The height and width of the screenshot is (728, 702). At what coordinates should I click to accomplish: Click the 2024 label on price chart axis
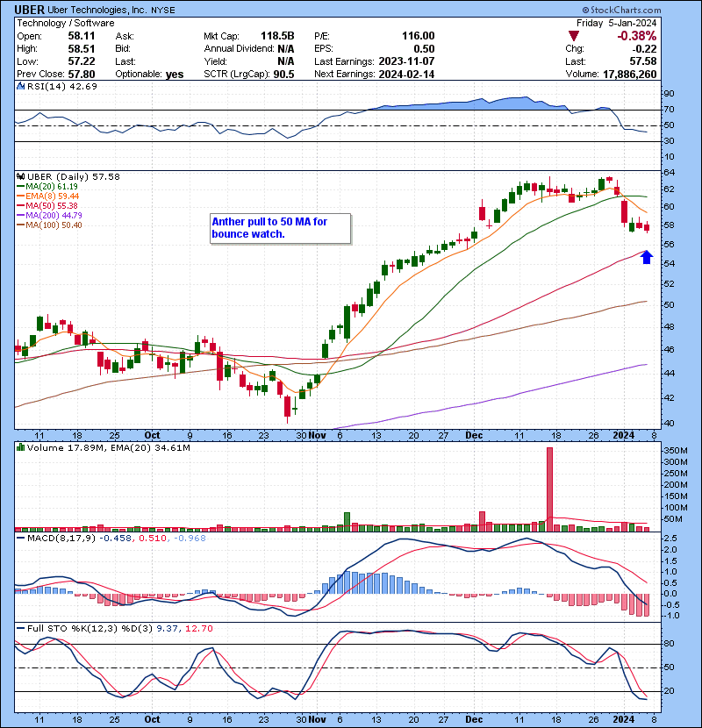click(624, 436)
